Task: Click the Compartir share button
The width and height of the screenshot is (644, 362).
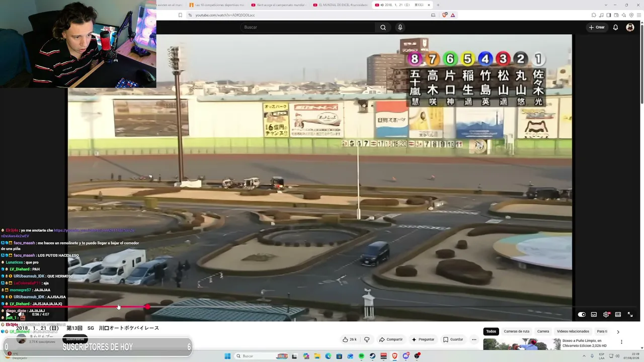Action: (391, 339)
